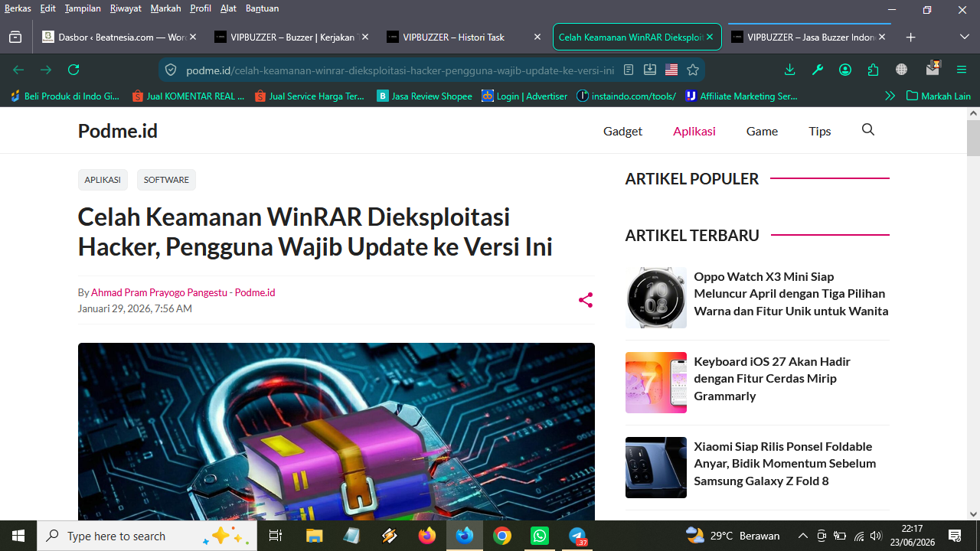
Task: Click the reload page icon
Action: coord(73,70)
